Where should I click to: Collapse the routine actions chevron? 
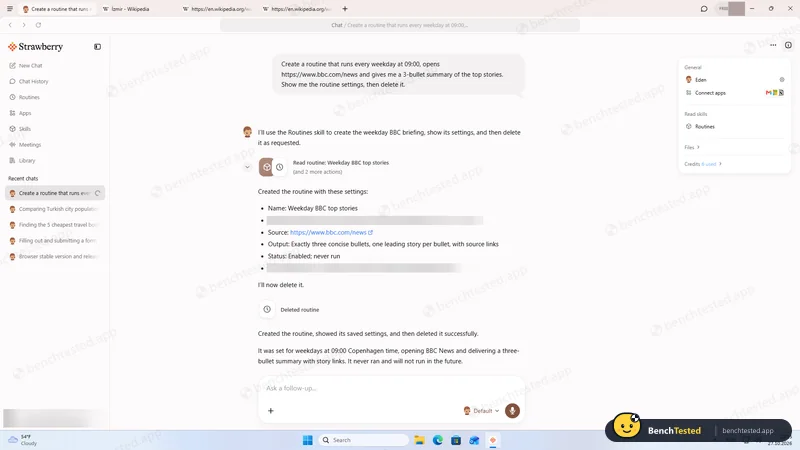247,167
